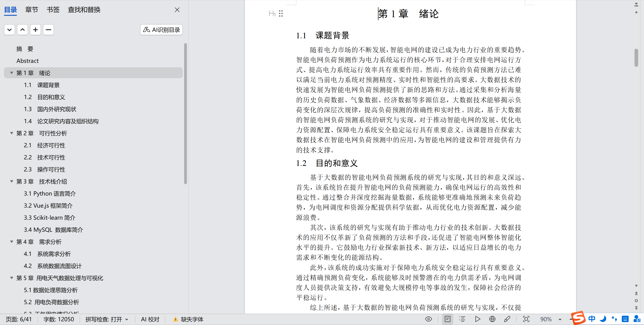Image resolution: width=644 pixels, height=325 pixels.
Task: Click the up chevron button in the outline toolbar
Action: (22, 30)
